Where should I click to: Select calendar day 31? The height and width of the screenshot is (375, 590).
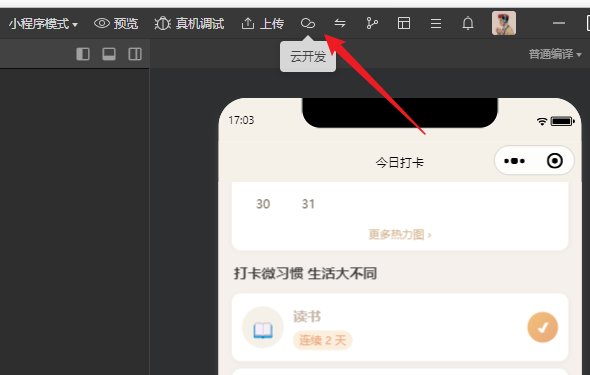(x=308, y=204)
